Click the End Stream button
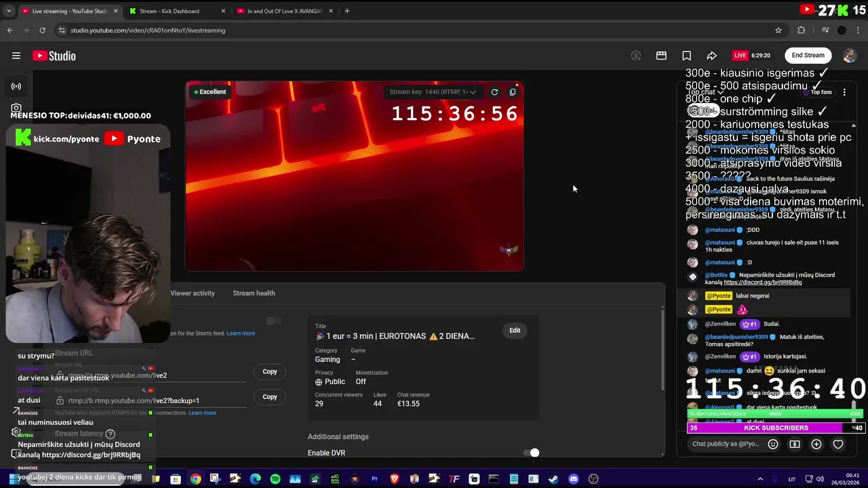 [808, 56]
